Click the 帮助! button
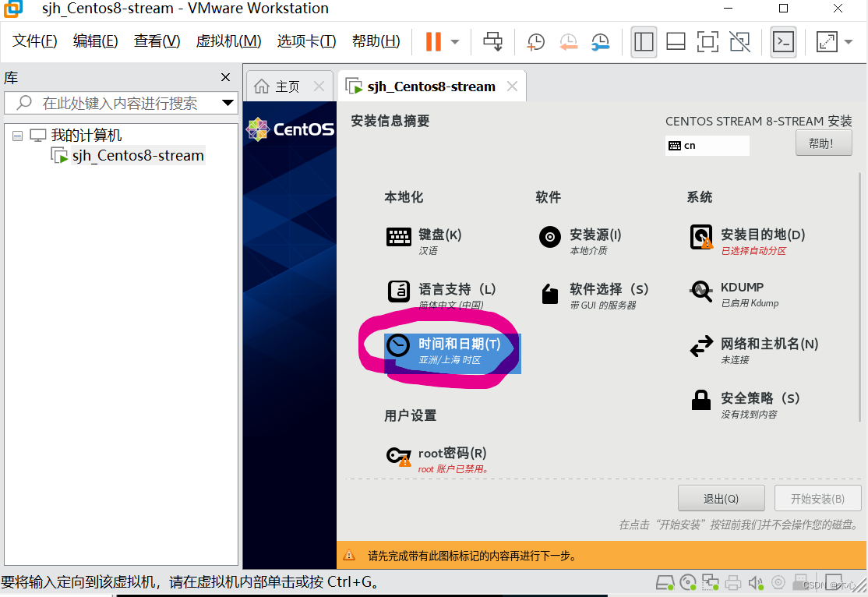 point(823,143)
